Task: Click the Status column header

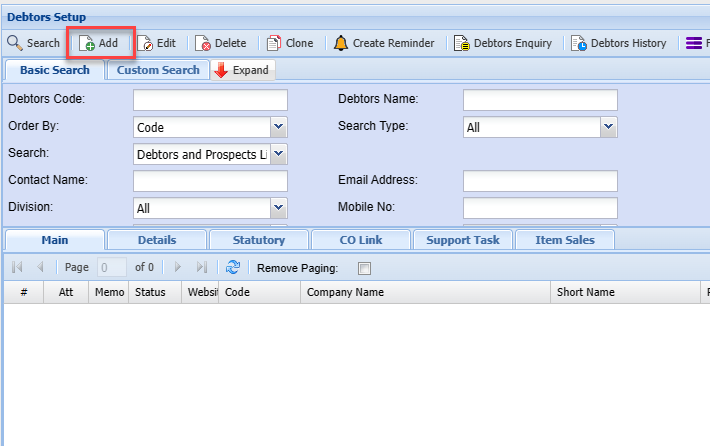Action: click(x=155, y=292)
